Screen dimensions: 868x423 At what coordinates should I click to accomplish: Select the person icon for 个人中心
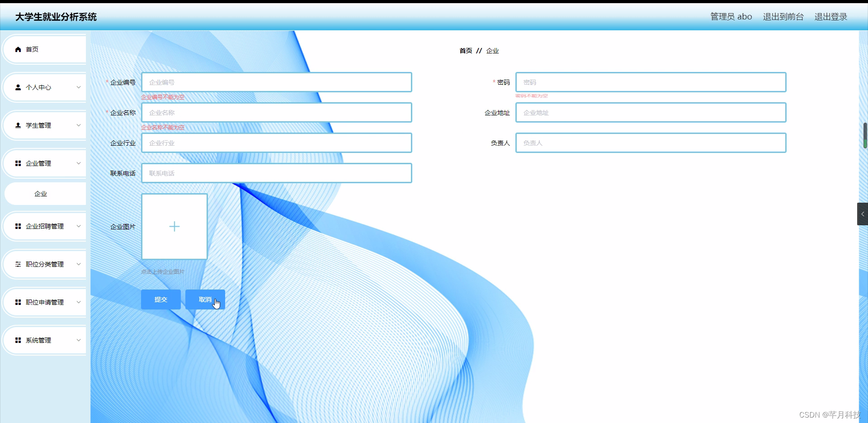click(x=18, y=87)
